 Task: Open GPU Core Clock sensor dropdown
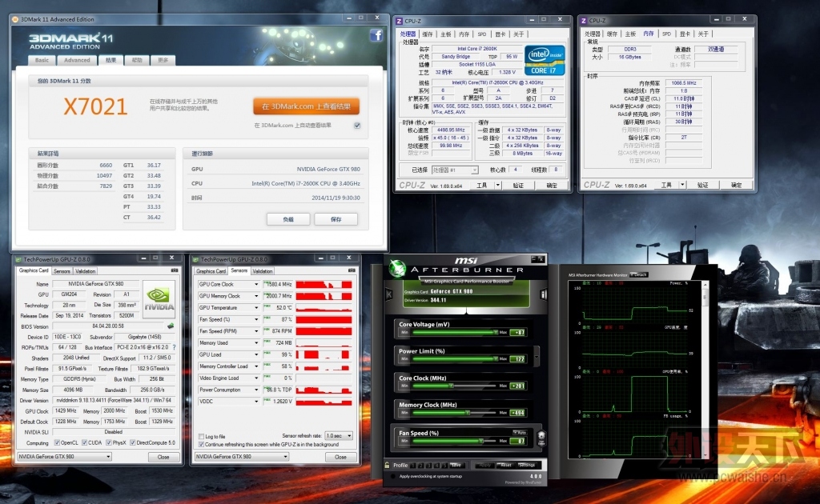[256, 285]
